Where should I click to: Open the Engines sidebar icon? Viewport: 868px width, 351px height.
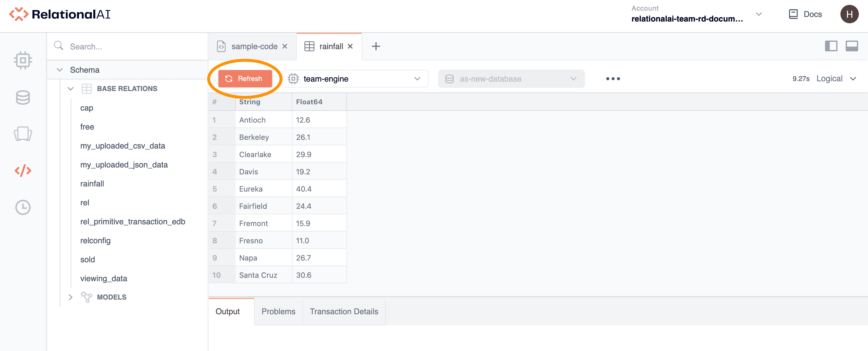click(23, 60)
